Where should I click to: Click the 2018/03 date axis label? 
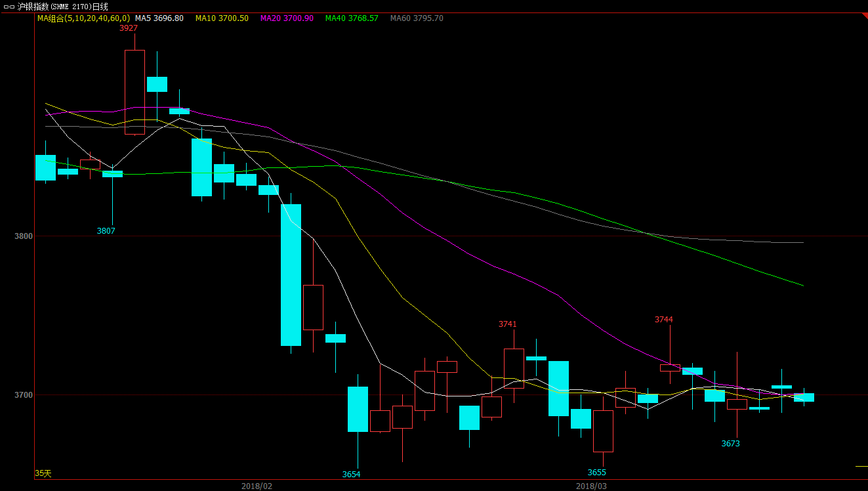(591, 486)
